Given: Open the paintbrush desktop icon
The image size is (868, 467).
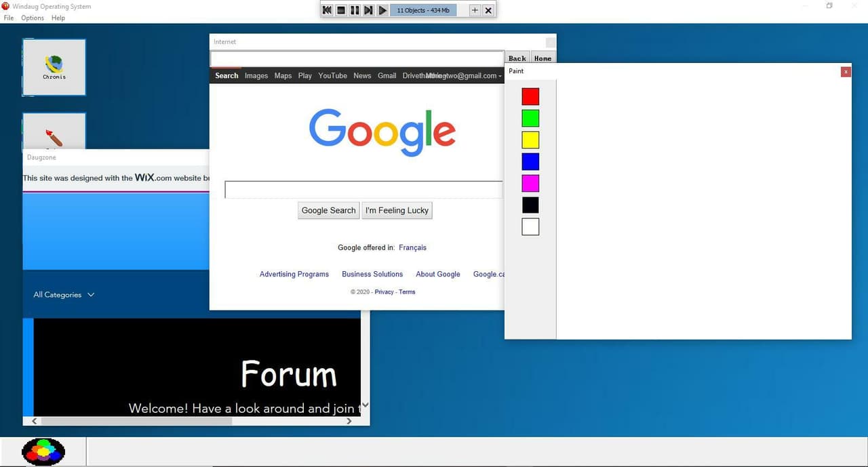Looking at the screenshot, I should click(54, 131).
